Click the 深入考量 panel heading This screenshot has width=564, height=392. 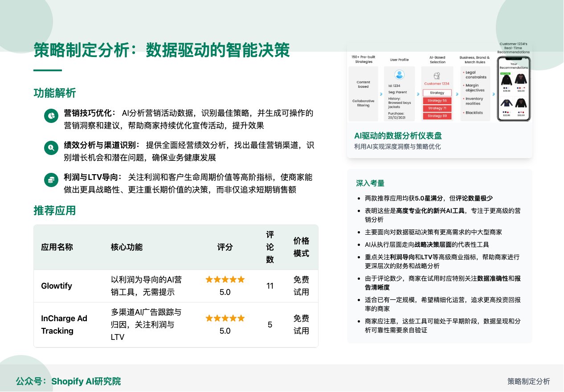(370, 183)
